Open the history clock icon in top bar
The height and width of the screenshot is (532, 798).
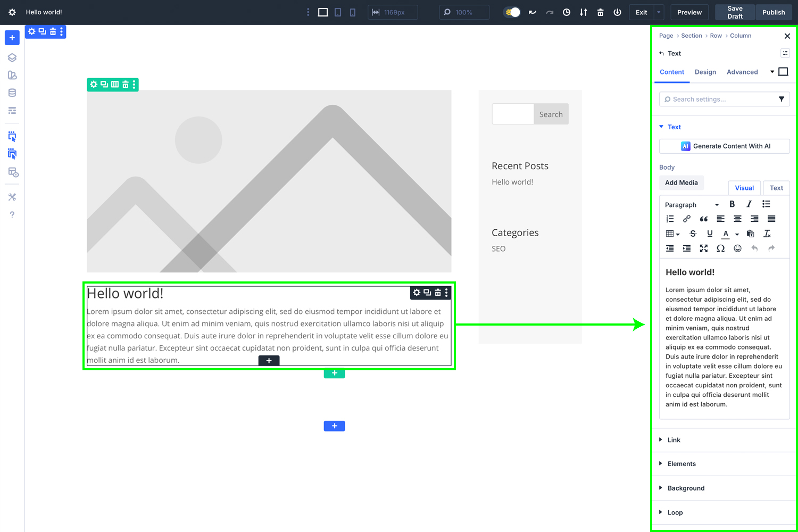tap(566, 12)
